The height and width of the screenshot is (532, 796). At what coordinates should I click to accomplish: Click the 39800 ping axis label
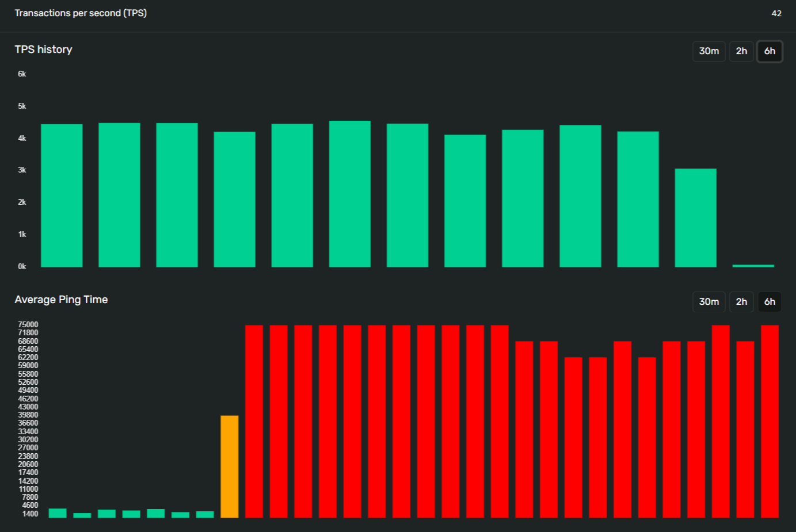coord(28,415)
